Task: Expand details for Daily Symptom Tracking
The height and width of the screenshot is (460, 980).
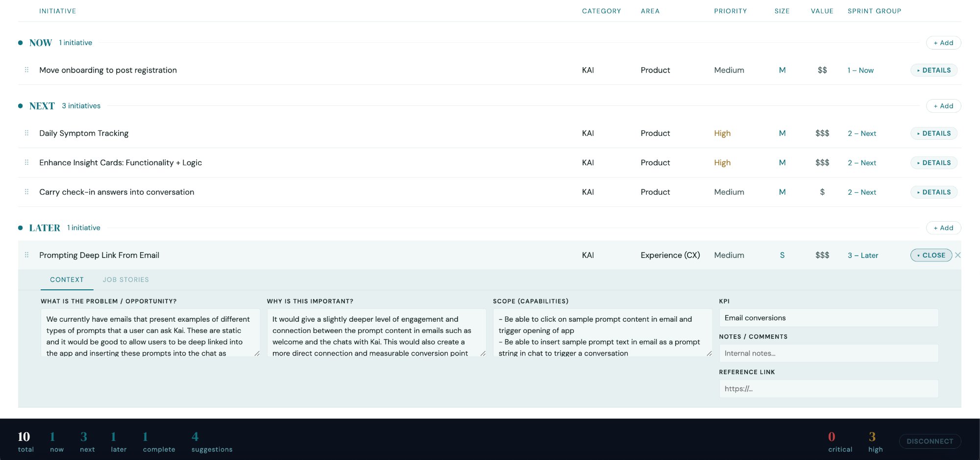Action: coord(934,133)
